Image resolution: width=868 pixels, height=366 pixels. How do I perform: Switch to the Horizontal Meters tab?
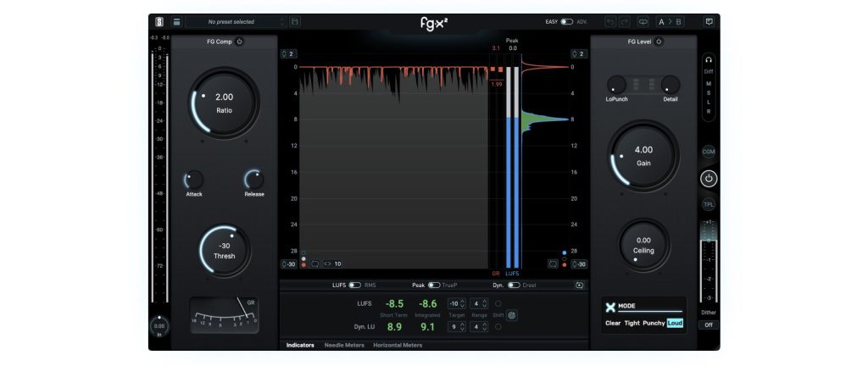(x=398, y=345)
